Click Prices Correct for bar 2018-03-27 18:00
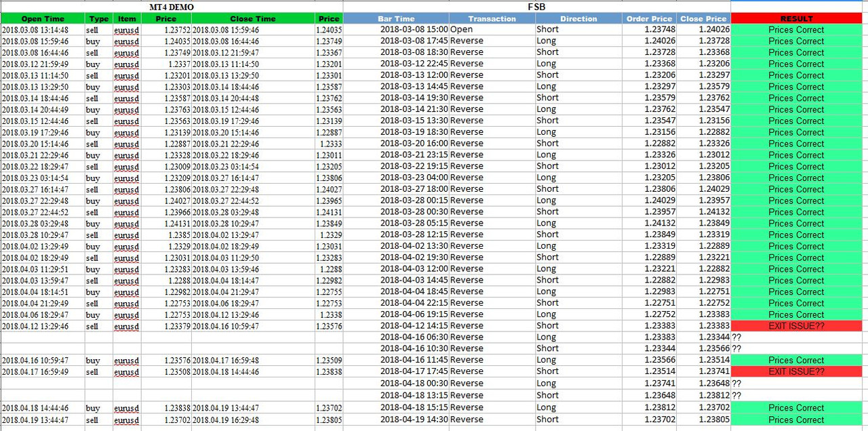 pyautogui.click(x=796, y=190)
